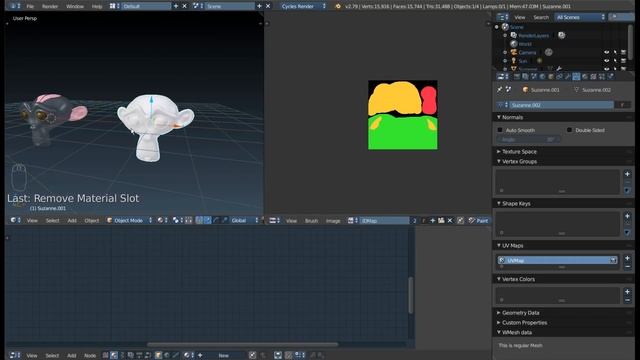This screenshot has height=360, width=640.
Task: Click New material button in node editor
Action: 224,355
